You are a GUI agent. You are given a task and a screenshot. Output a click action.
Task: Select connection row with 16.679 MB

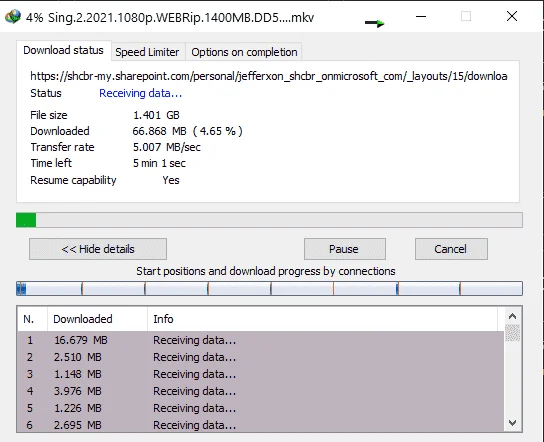pyautogui.click(x=261, y=340)
